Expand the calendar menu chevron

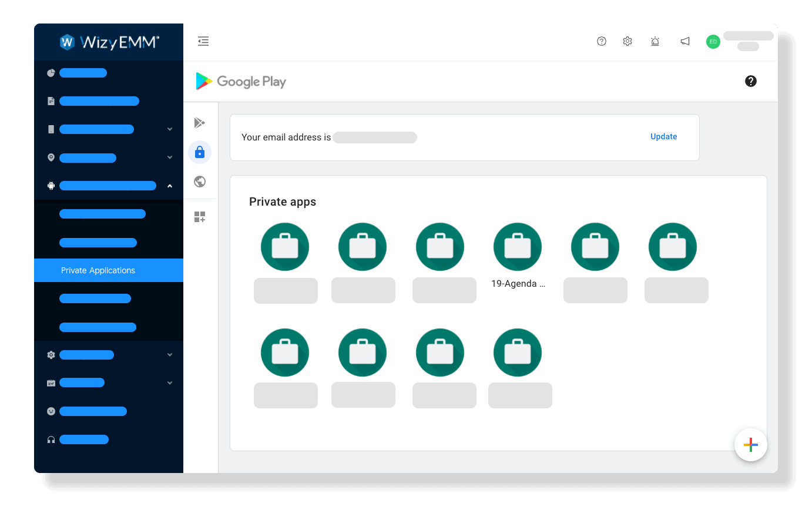point(170,383)
